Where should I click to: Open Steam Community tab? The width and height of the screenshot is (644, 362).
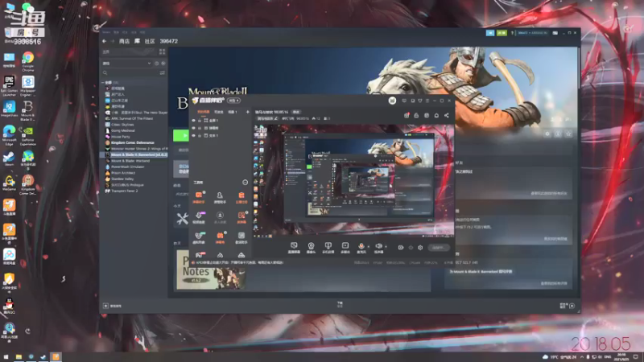pos(150,41)
